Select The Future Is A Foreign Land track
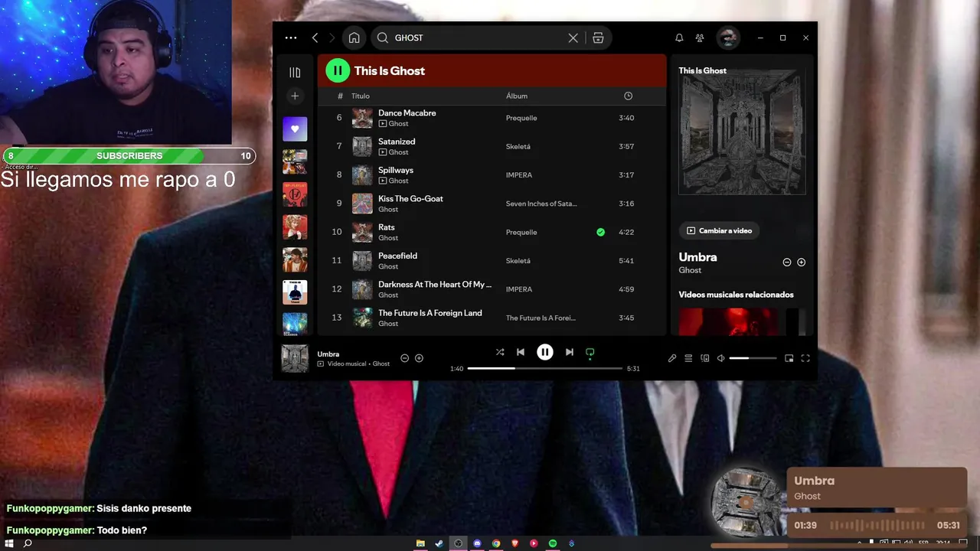Image resolution: width=980 pixels, height=551 pixels. click(430, 313)
